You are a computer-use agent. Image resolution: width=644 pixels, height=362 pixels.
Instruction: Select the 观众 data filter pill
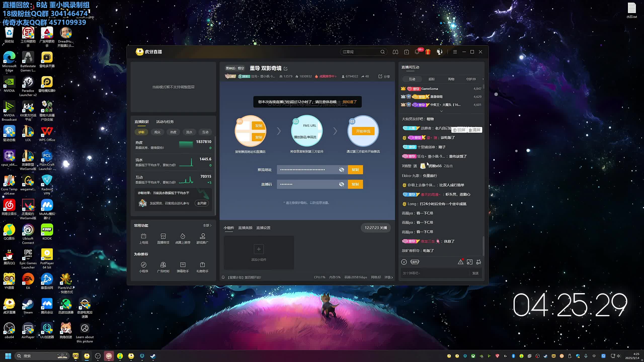(157, 132)
